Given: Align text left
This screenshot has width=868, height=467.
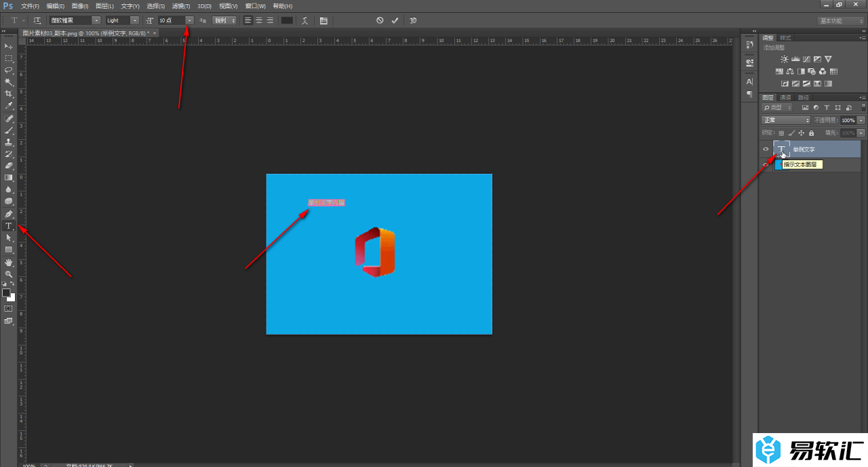Looking at the screenshot, I should 248,20.
